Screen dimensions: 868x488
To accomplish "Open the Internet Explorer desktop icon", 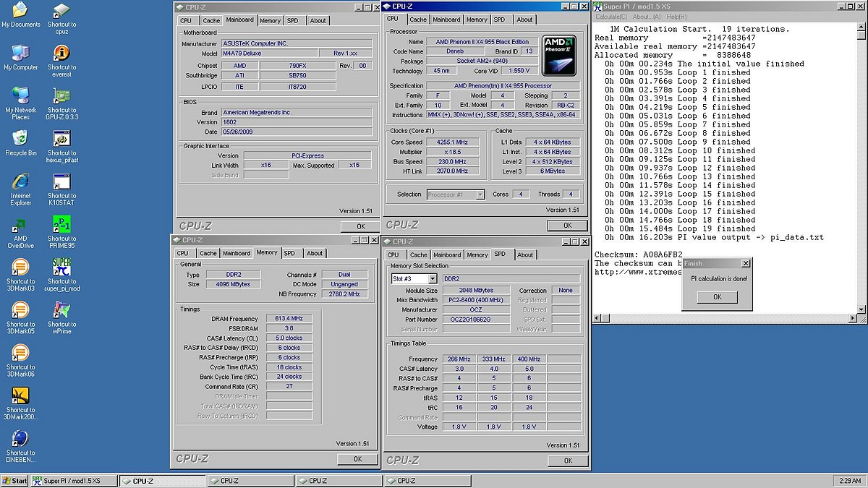I will (x=21, y=182).
